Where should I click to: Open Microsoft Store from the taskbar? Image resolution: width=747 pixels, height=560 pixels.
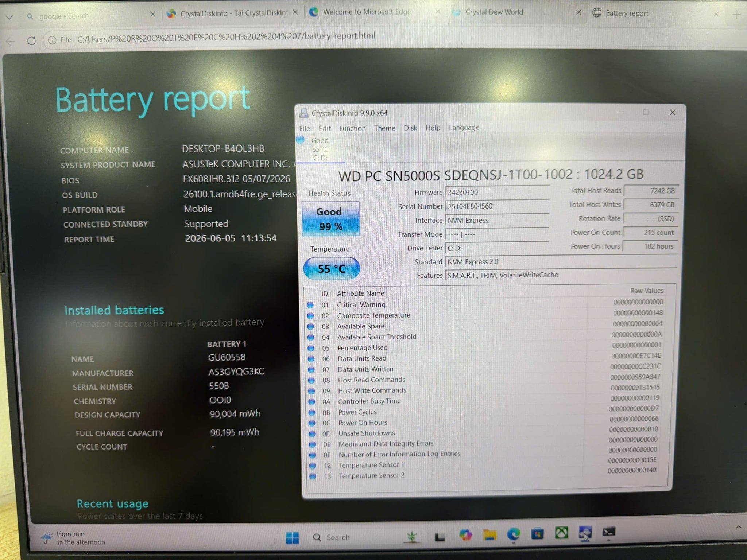537,534
